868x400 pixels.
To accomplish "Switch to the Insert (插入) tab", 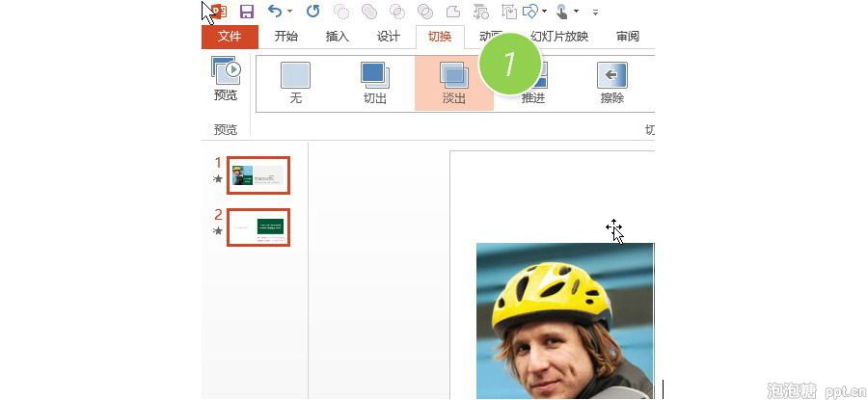I will (x=338, y=37).
